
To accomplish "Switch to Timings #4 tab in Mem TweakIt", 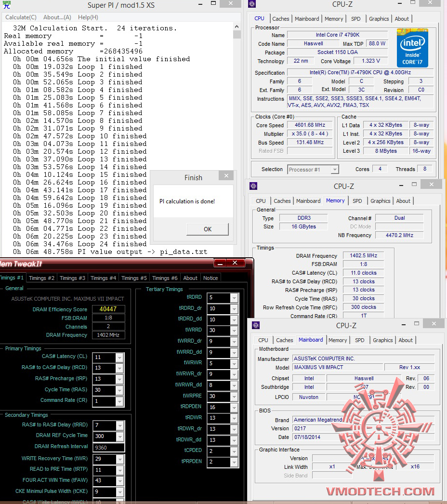I will click(103, 278).
